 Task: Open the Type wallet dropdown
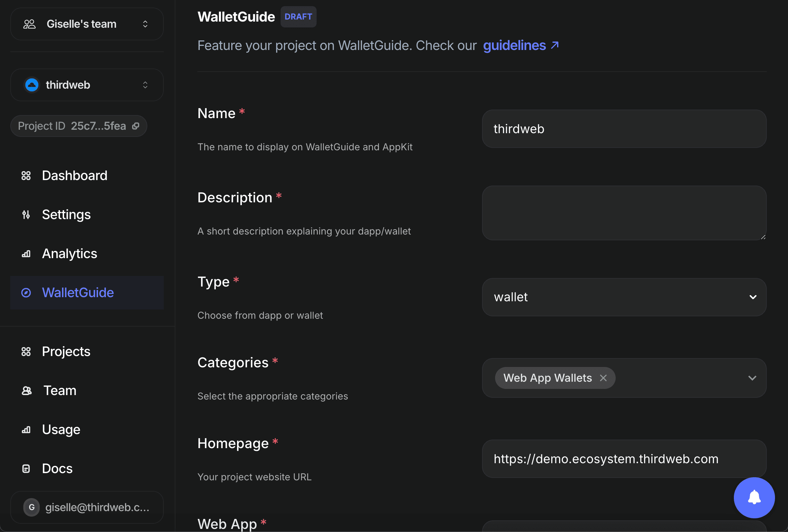[624, 297]
